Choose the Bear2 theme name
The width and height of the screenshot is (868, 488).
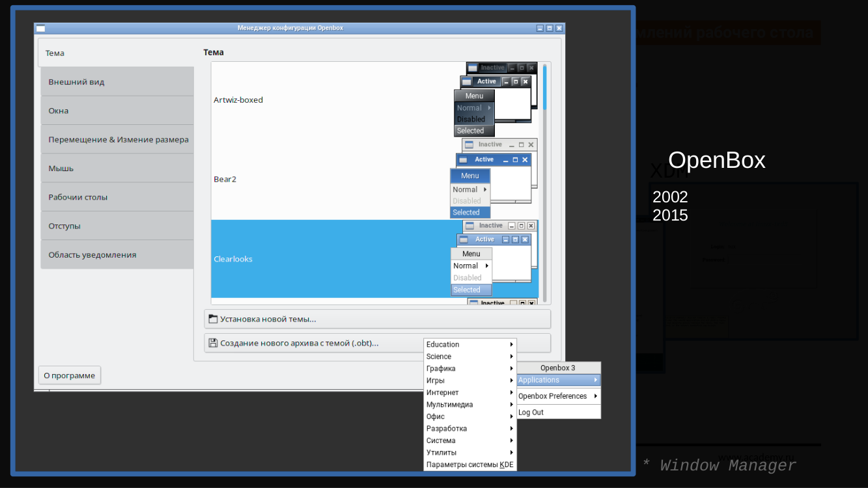coord(225,179)
